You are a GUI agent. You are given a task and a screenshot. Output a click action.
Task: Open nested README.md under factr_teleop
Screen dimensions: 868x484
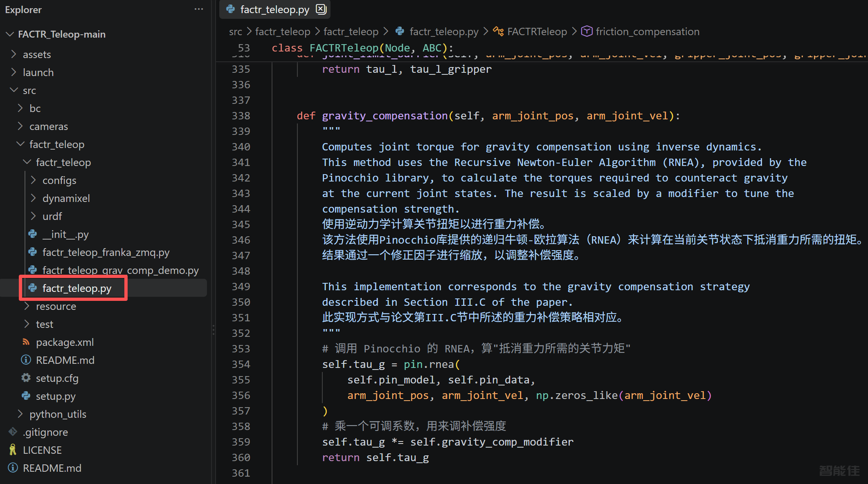65,360
